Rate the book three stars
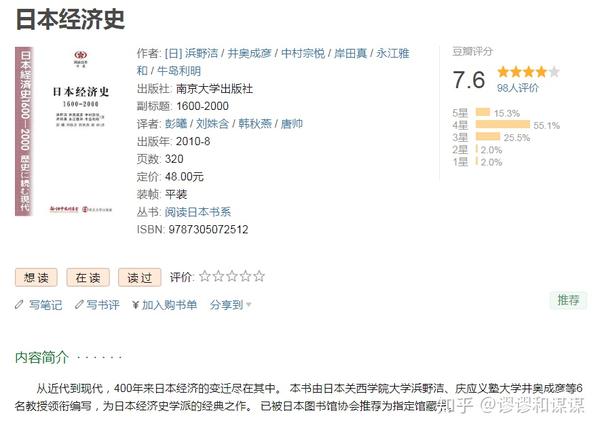The image size is (600, 430). point(232,277)
